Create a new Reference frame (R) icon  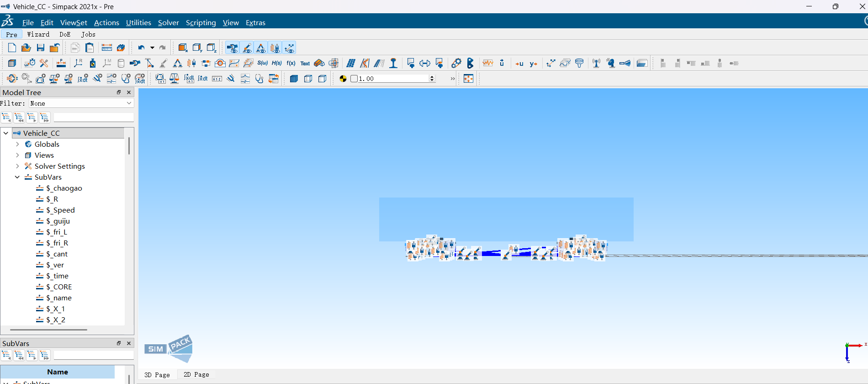[78, 63]
